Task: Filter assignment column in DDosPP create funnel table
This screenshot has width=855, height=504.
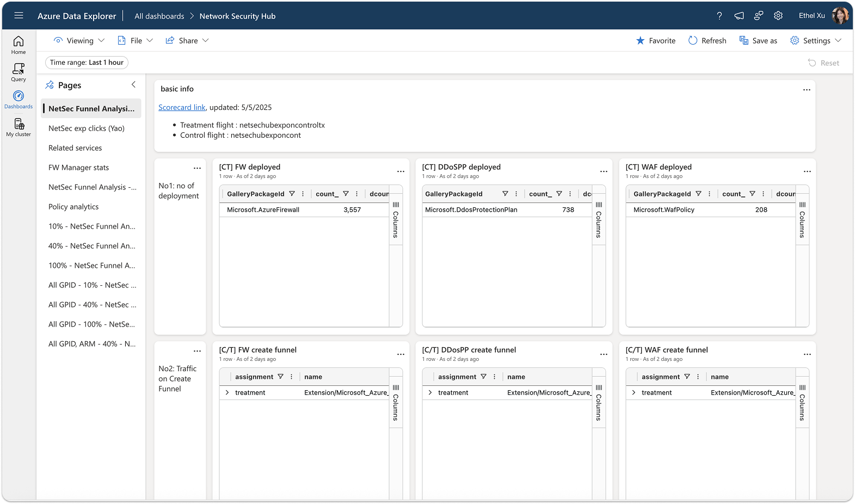Action: [483, 377]
